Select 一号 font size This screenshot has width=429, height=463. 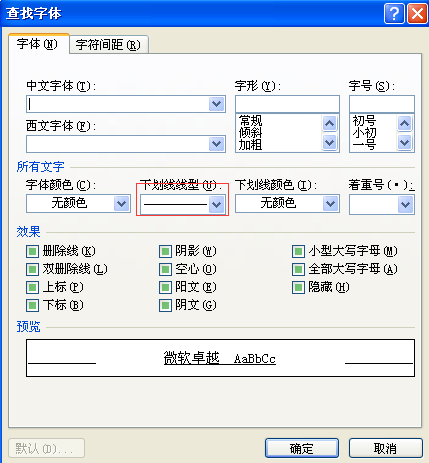[364, 145]
